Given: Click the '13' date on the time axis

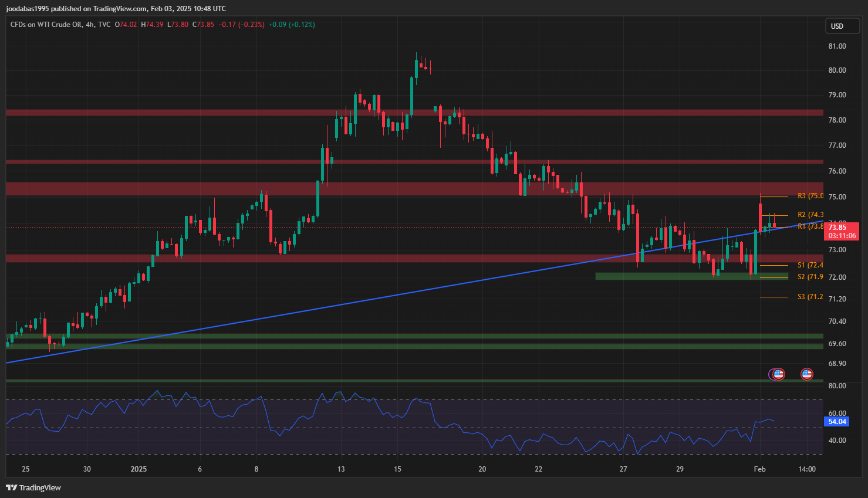Looking at the screenshot, I should pos(341,469).
